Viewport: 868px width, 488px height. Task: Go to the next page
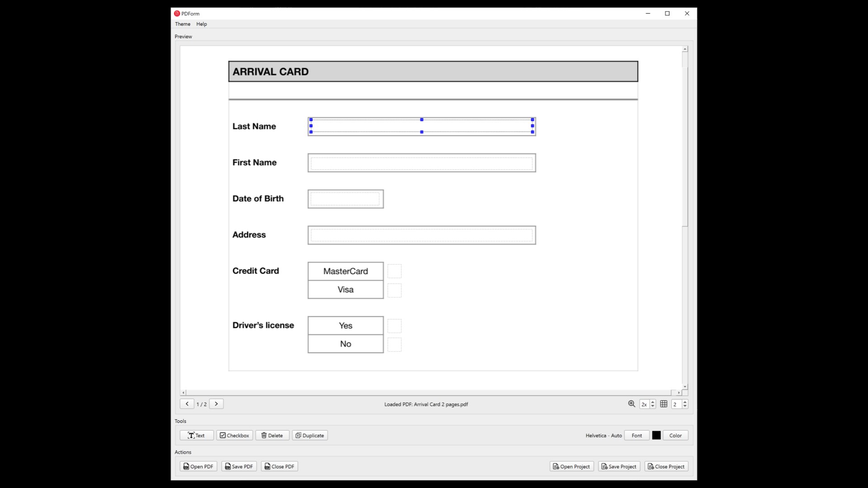[x=216, y=404]
